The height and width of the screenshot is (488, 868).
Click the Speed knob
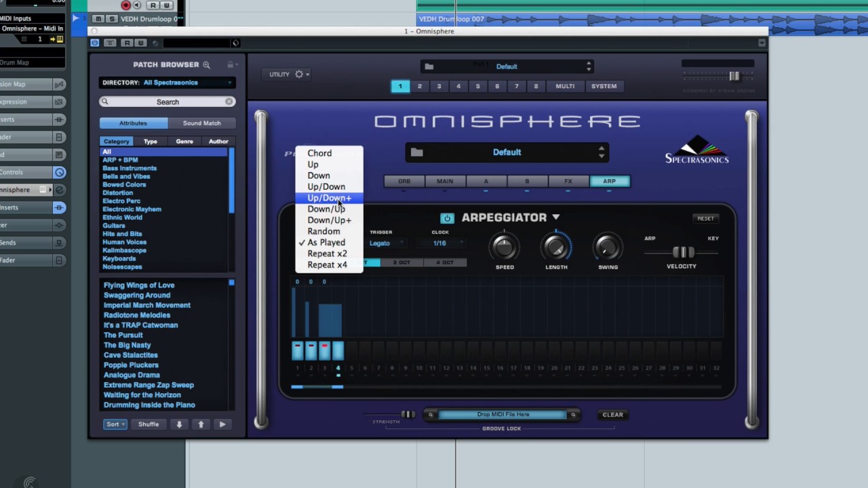click(x=504, y=247)
